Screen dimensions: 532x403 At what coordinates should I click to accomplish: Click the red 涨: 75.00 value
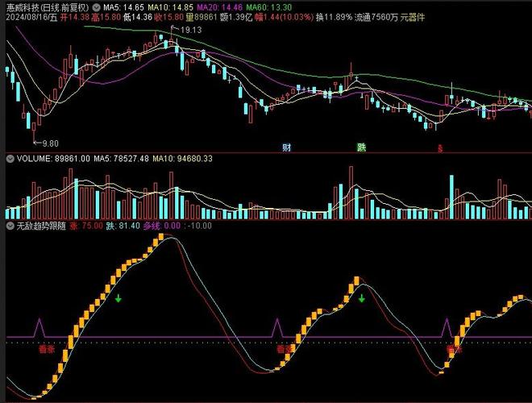(x=86, y=226)
